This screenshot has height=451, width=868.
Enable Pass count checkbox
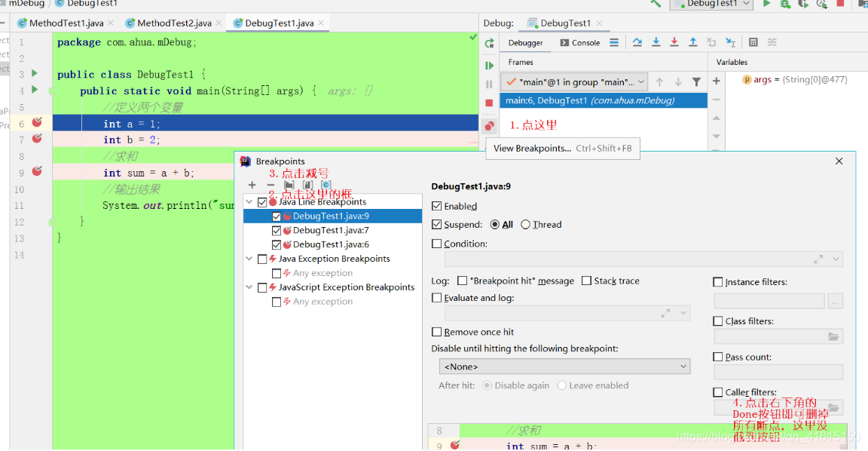[718, 357]
